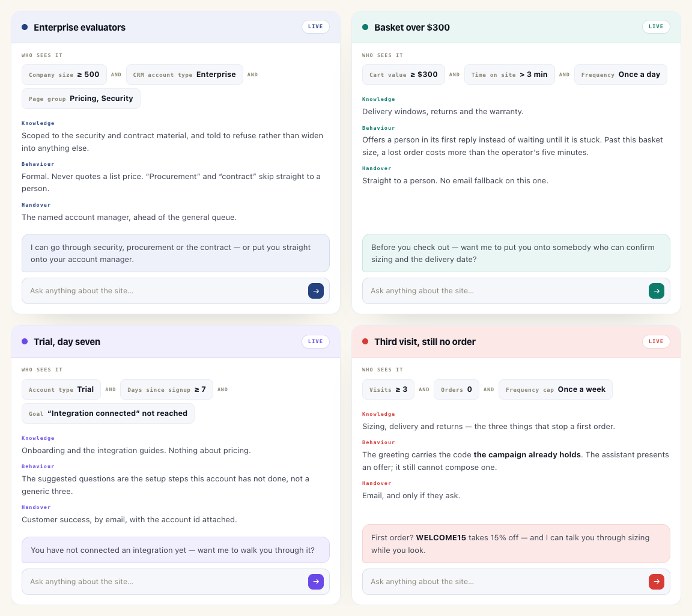Send message in Enterprise evaluators card

coord(315,291)
